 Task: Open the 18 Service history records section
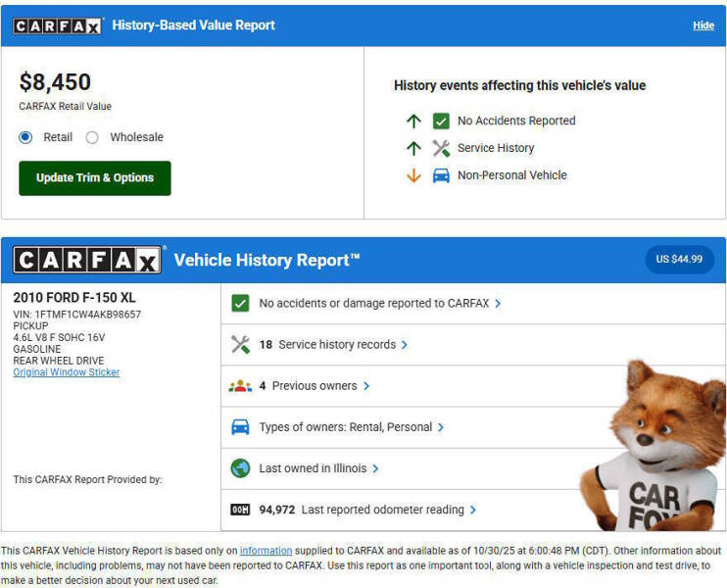point(405,345)
